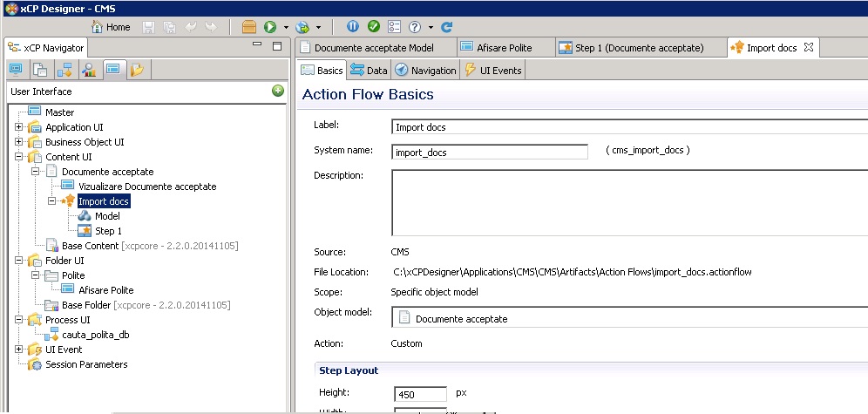Click the Help question mark icon
Viewport: 868px width, 414px height.
point(415,26)
